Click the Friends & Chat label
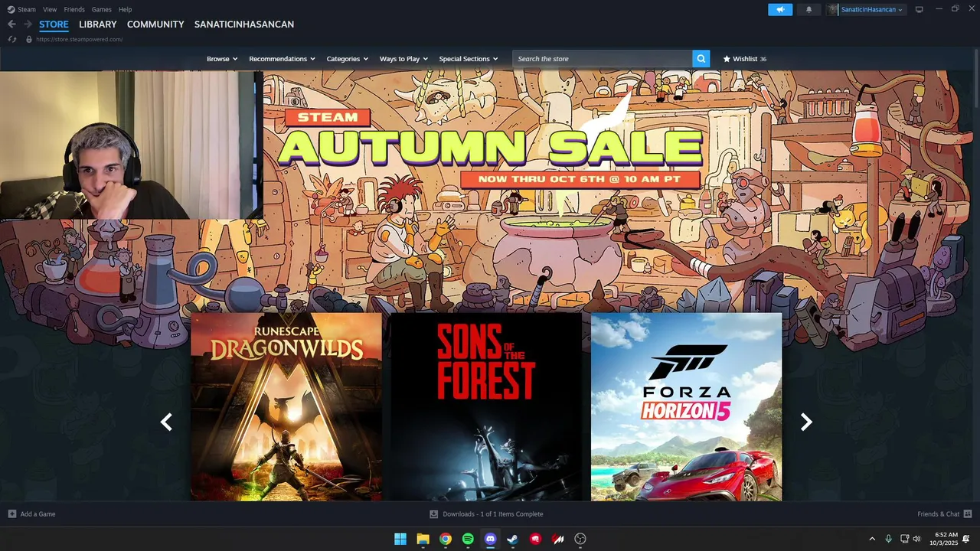 click(x=939, y=514)
